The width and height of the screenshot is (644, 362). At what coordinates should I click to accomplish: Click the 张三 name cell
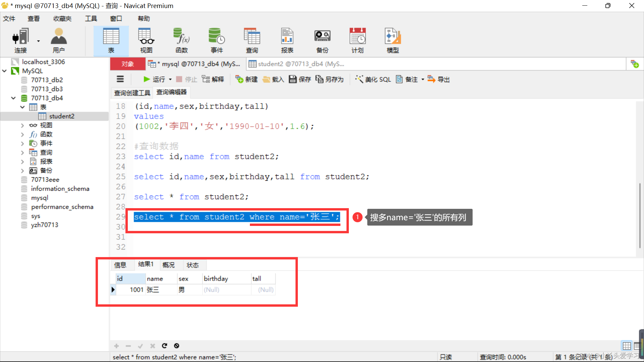(x=161, y=290)
